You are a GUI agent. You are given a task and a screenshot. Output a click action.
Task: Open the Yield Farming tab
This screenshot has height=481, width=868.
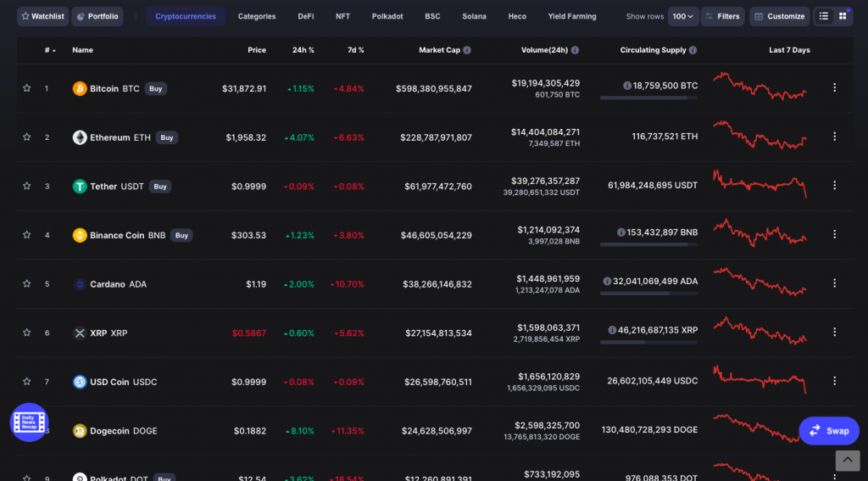(572, 17)
